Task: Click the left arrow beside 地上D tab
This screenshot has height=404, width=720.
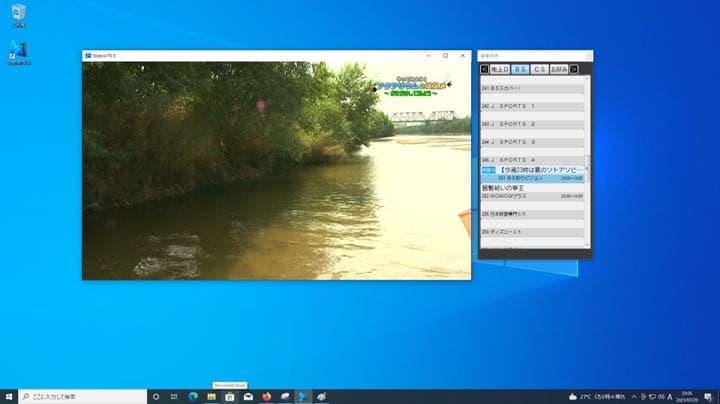Action: (484, 69)
